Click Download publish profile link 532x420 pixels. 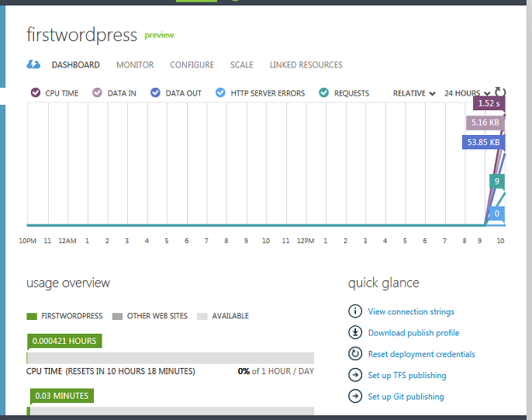click(413, 333)
